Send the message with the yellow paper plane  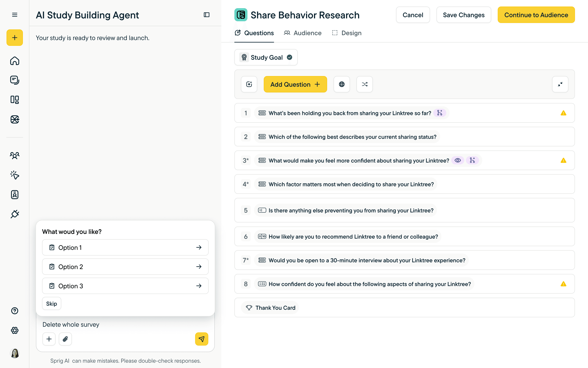pos(202,339)
